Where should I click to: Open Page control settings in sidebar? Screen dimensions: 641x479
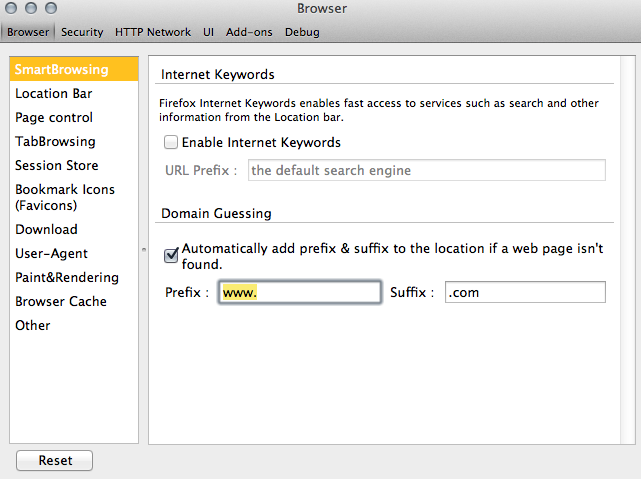[x=54, y=118]
